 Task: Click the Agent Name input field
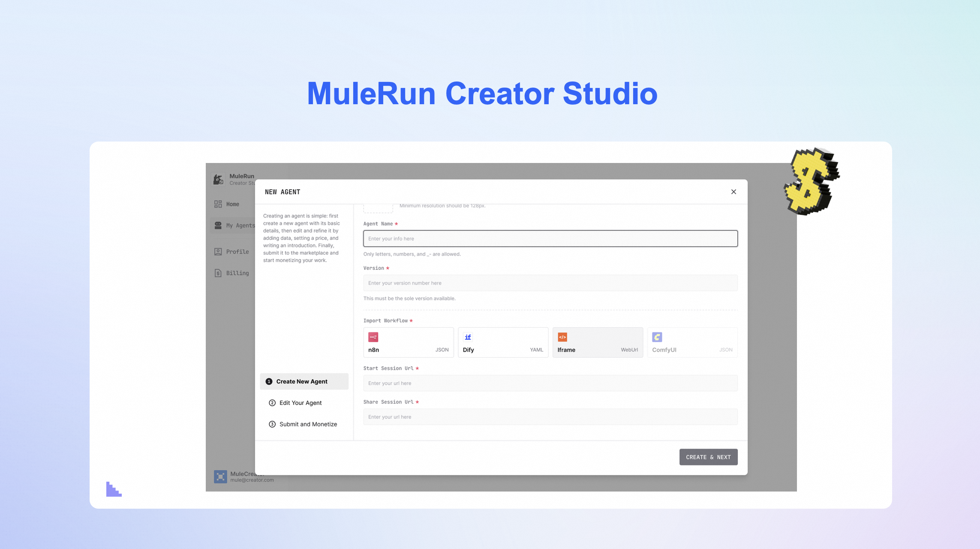tap(550, 238)
